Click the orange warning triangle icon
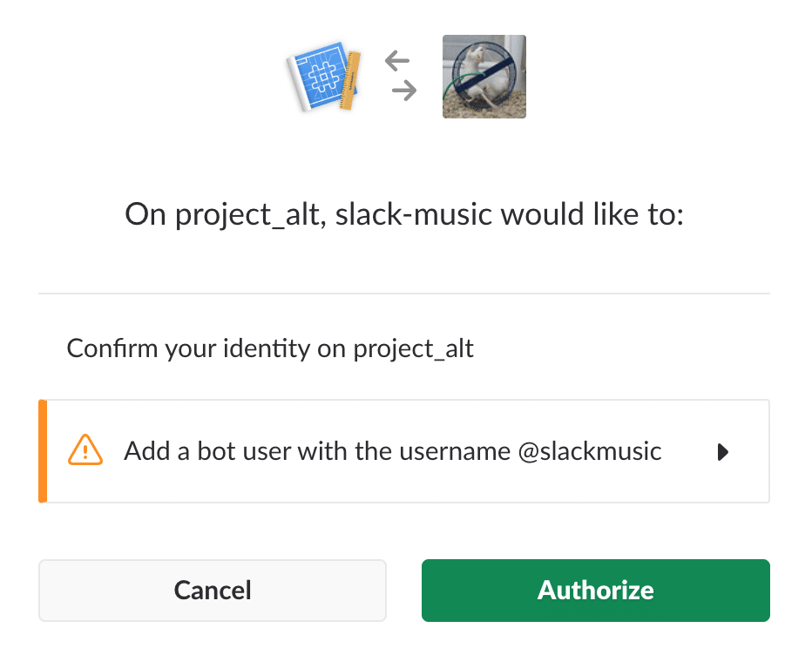The width and height of the screenshot is (812, 655). [85, 450]
